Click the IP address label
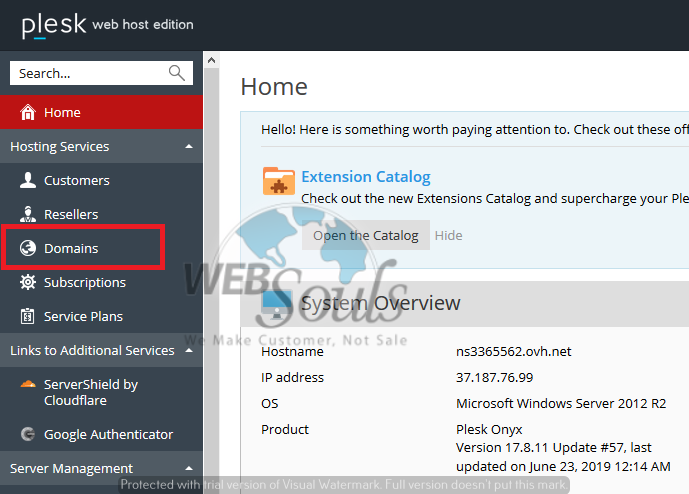This screenshot has height=494, width=689. click(292, 377)
